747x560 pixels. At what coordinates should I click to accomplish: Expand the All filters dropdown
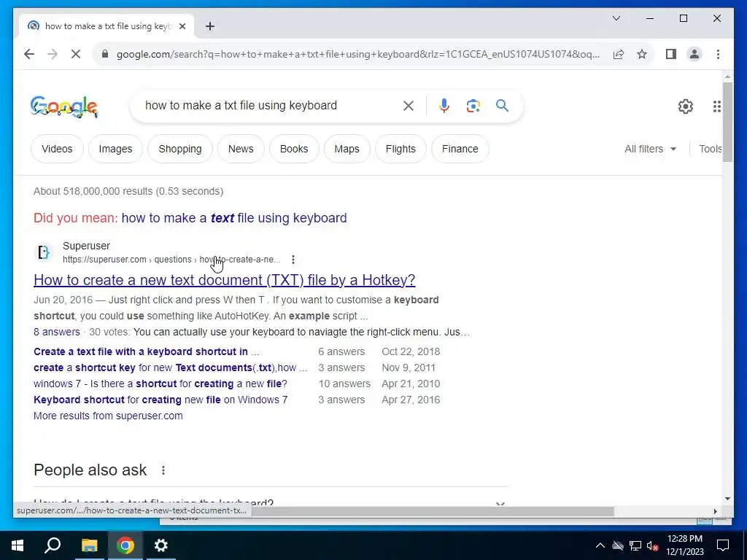(650, 149)
